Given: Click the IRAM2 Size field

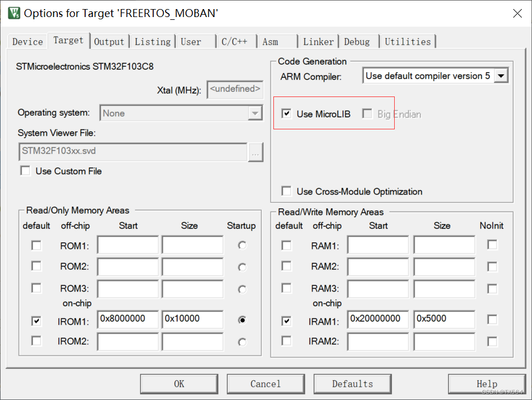Looking at the screenshot, I should 444,342.
